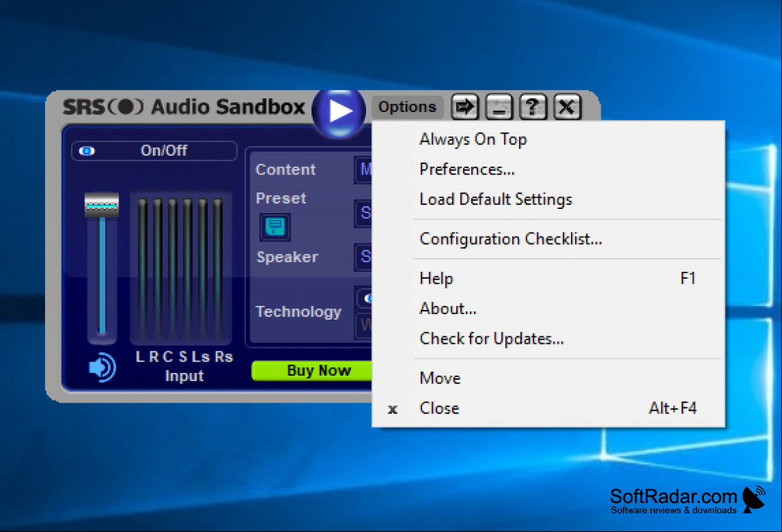
Task: Open the About... dialog
Action: (x=549, y=309)
